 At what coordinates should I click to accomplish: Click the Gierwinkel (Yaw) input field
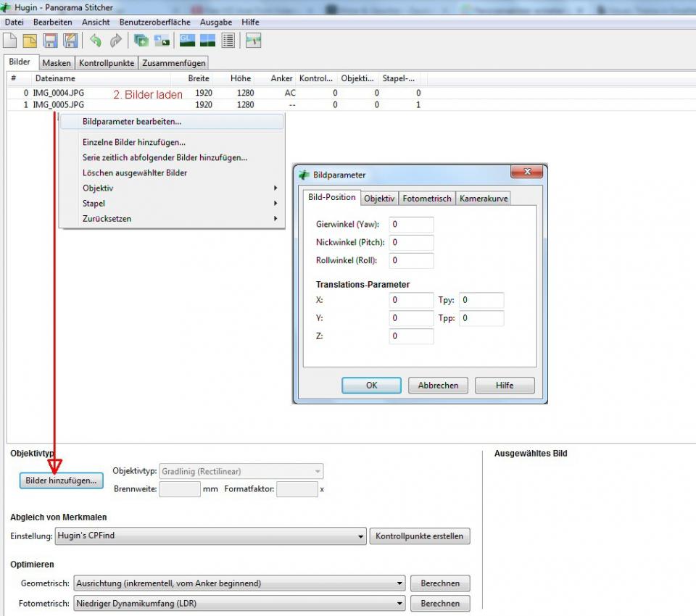[x=411, y=225]
